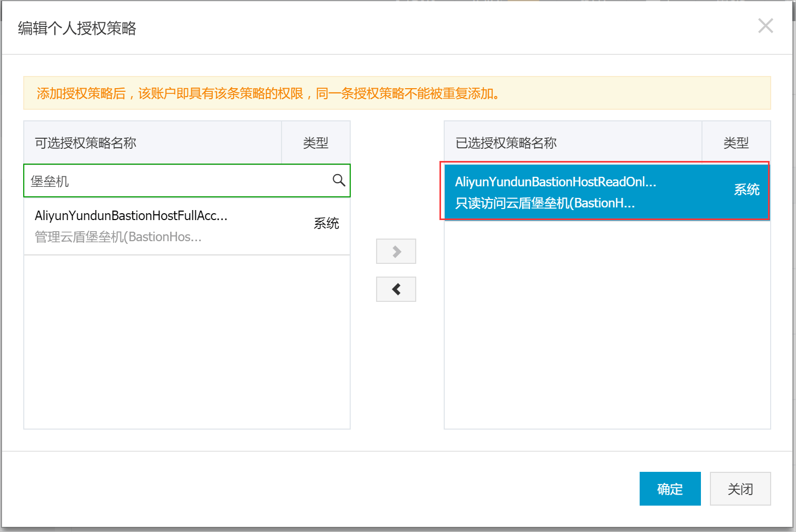Click the 编辑个人授权策略 dialog title

coord(77,28)
